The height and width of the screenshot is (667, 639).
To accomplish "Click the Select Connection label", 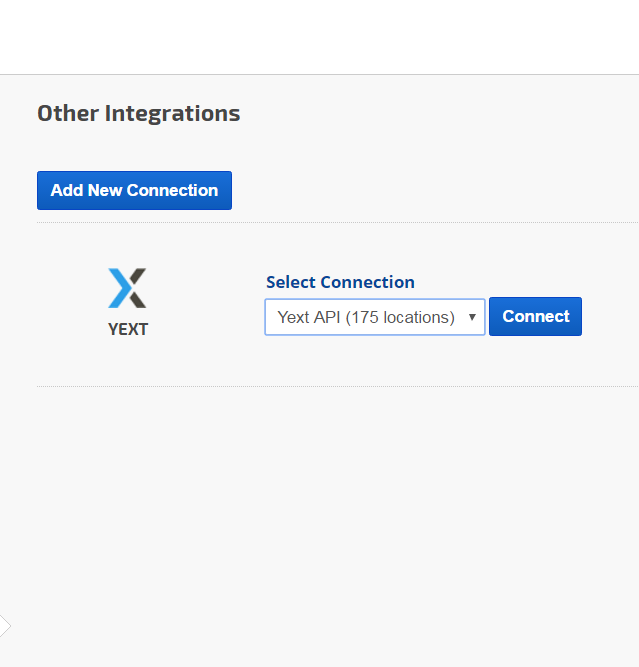I will (x=340, y=282).
